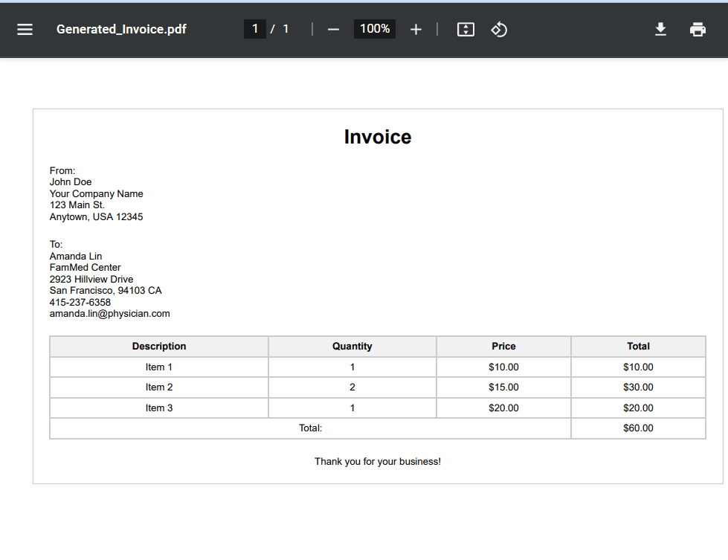This screenshot has height=560, width=728.
Task: Click the Quantity column header
Action: (352, 346)
